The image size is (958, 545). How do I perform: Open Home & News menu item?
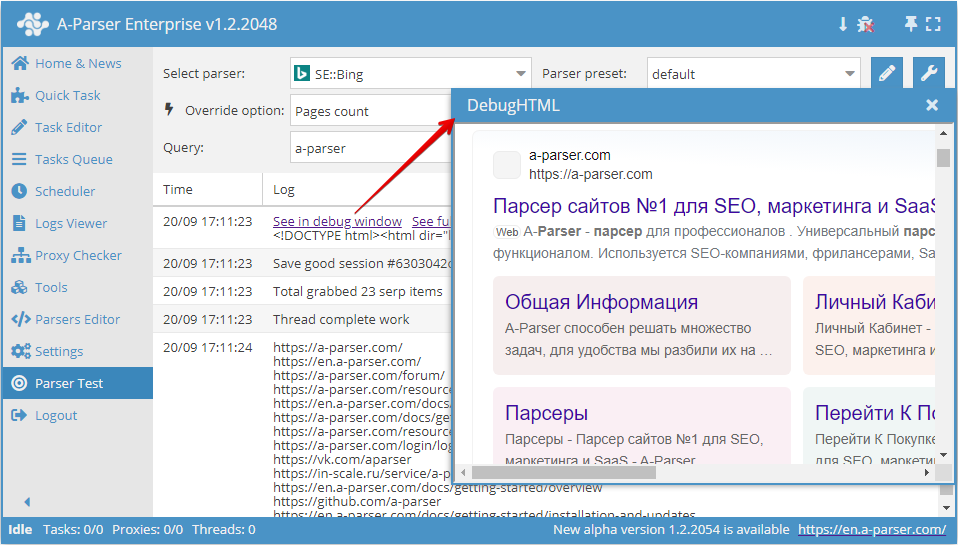coord(78,63)
